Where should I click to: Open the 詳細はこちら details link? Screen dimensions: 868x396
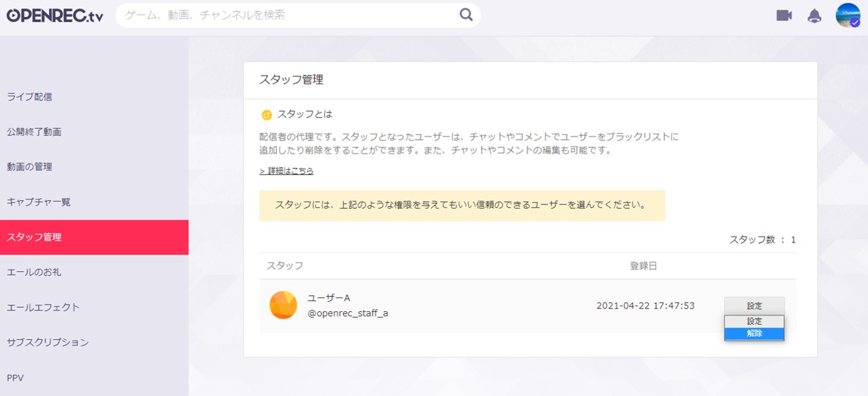[x=286, y=171]
